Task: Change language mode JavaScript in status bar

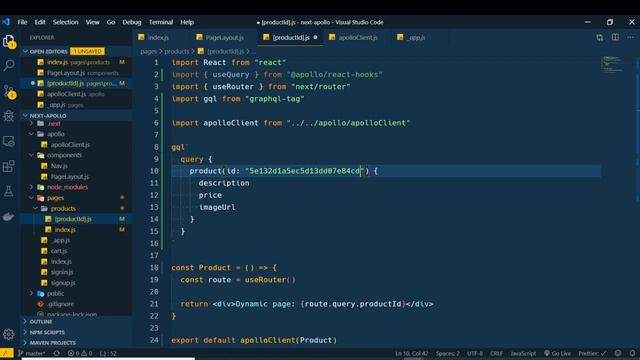Action: click(x=523, y=353)
